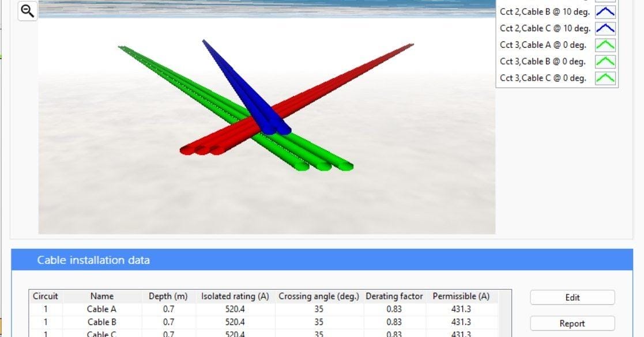Open the Report
This screenshot has height=337, width=644.
click(571, 323)
